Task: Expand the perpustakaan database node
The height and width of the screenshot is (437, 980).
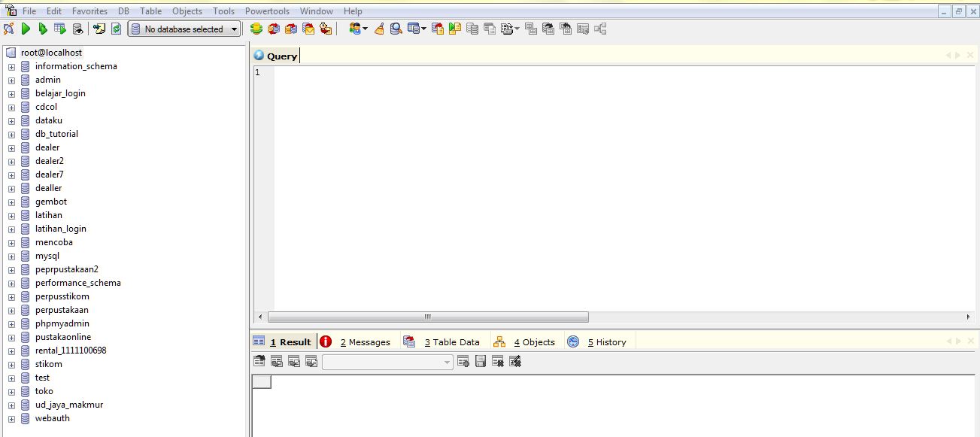Action: point(11,311)
